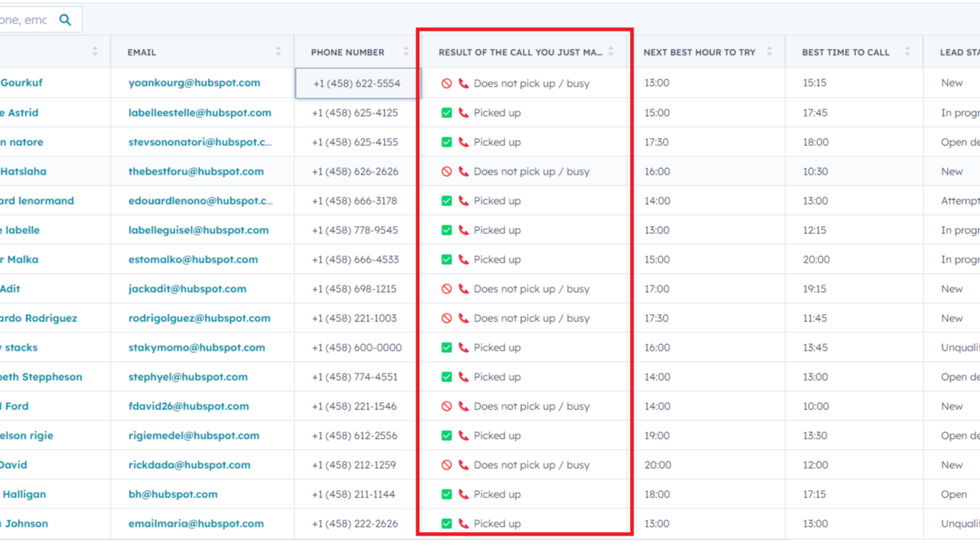The width and height of the screenshot is (980, 551).
Task: Click busy icon in jackadit@hubspot.com row
Action: [x=446, y=289]
